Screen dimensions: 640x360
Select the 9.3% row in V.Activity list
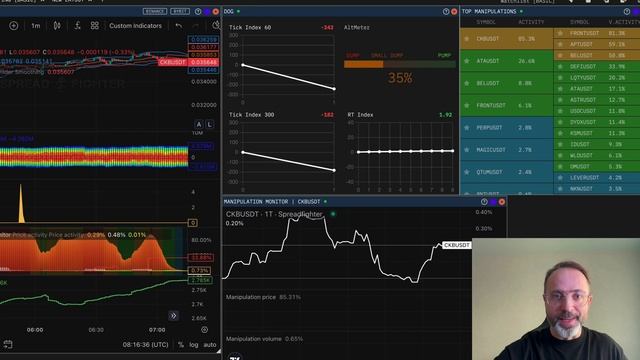pyautogui.click(x=597, y=144)
